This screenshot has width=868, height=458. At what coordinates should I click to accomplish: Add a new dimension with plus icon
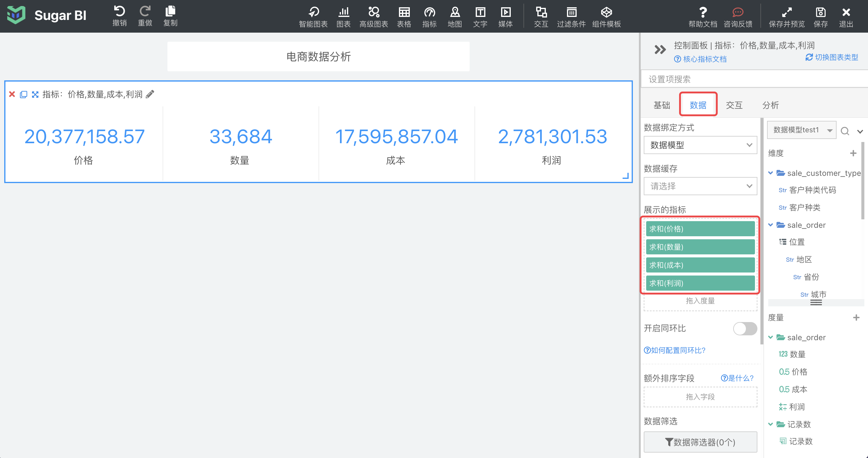pos(853,153)
